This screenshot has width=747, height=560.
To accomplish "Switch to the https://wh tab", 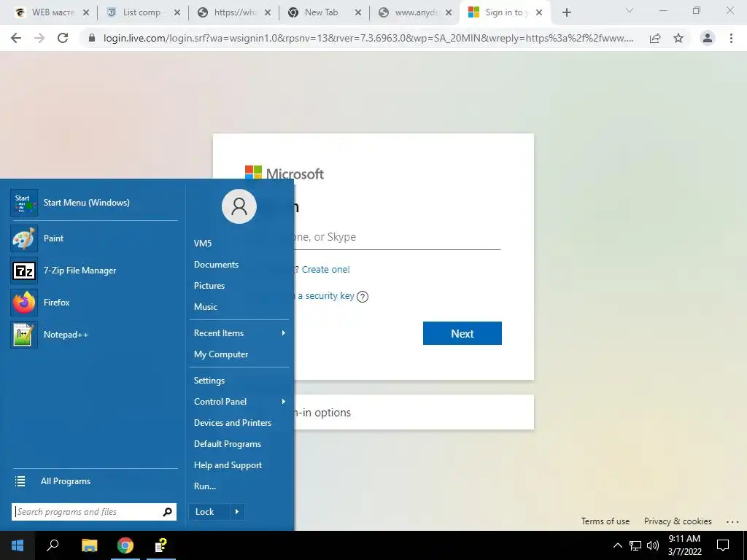I will [x=234, y=12].
